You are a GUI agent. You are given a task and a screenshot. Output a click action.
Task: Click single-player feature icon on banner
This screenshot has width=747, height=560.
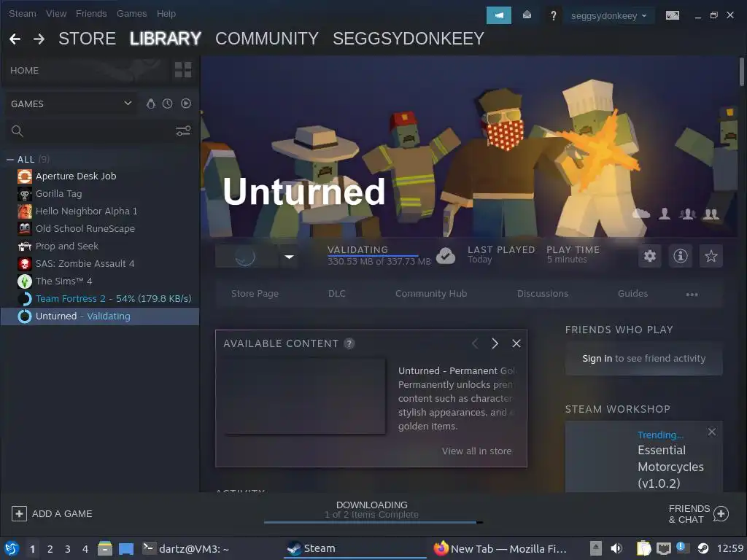[664, 214]
